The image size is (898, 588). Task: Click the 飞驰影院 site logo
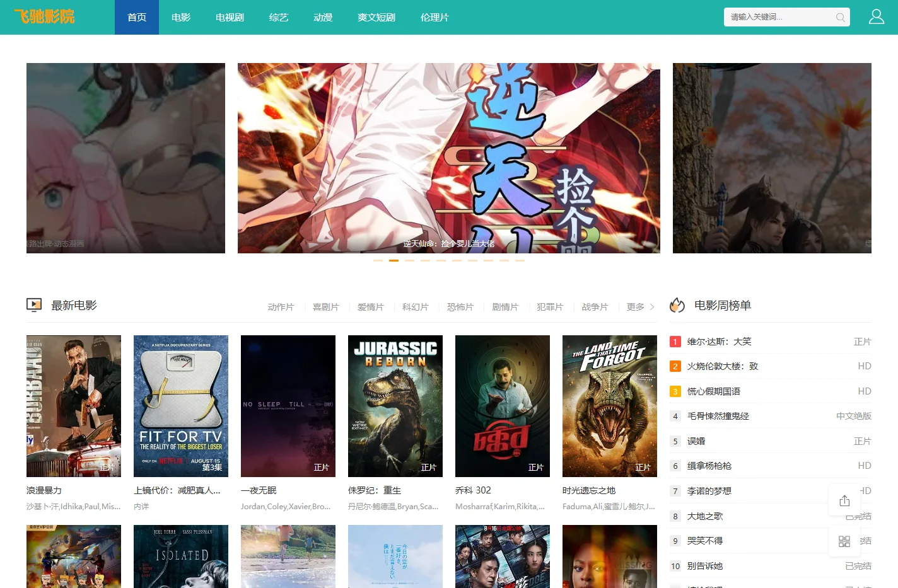(44, 17)
